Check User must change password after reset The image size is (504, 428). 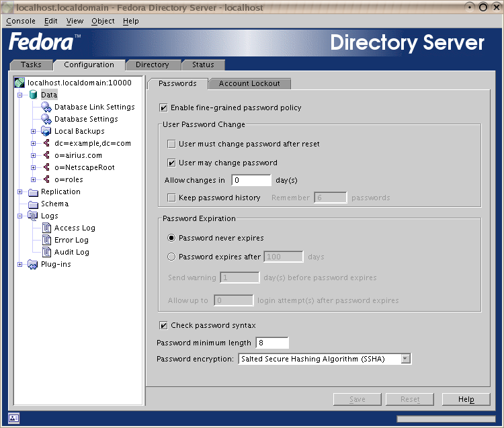[x=171, y=144]
